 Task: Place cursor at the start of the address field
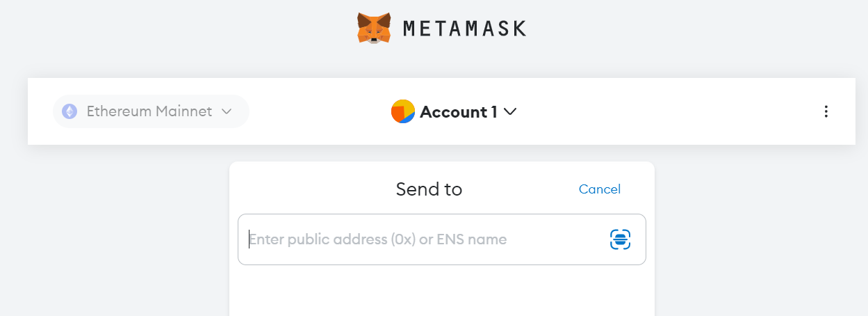coord(250,239)
